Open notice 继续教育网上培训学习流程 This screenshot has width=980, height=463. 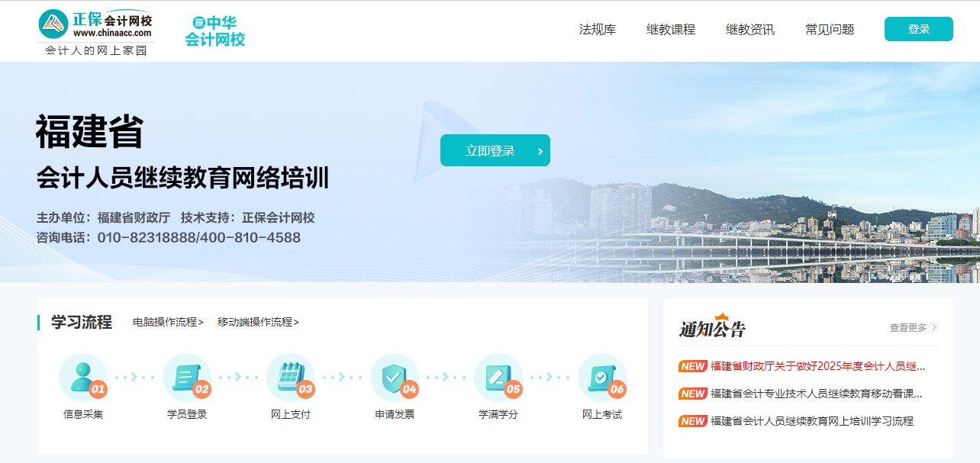(812, 421)
